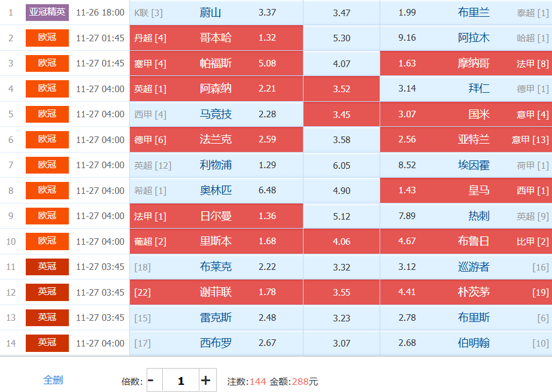552x392 pixels.
Task: Increase the multiplier with the plus button
Action: tap(205, 381)
